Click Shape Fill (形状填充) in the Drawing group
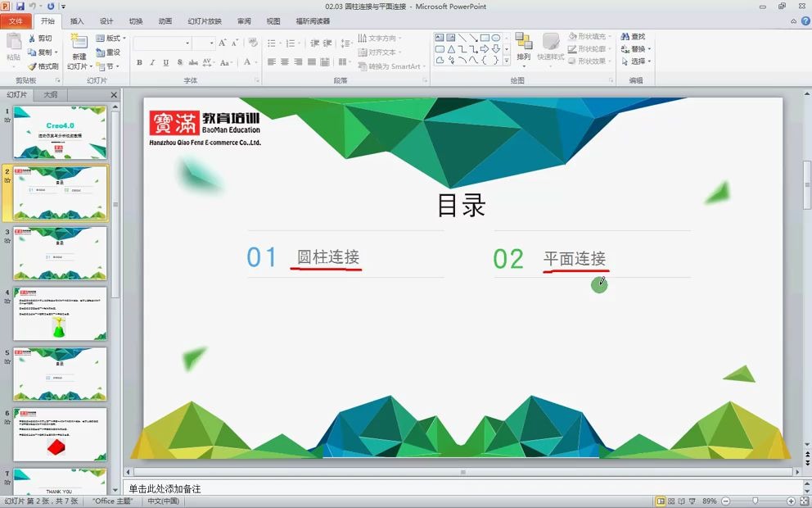This screenshot has width=812, height=508. point(587,36)
